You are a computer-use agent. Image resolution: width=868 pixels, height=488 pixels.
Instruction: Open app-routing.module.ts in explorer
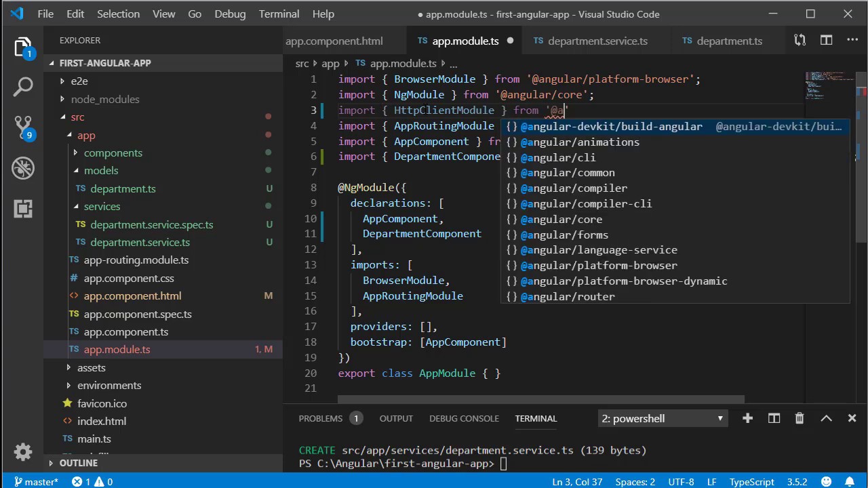pyautogui.click(x=136, y=260)
